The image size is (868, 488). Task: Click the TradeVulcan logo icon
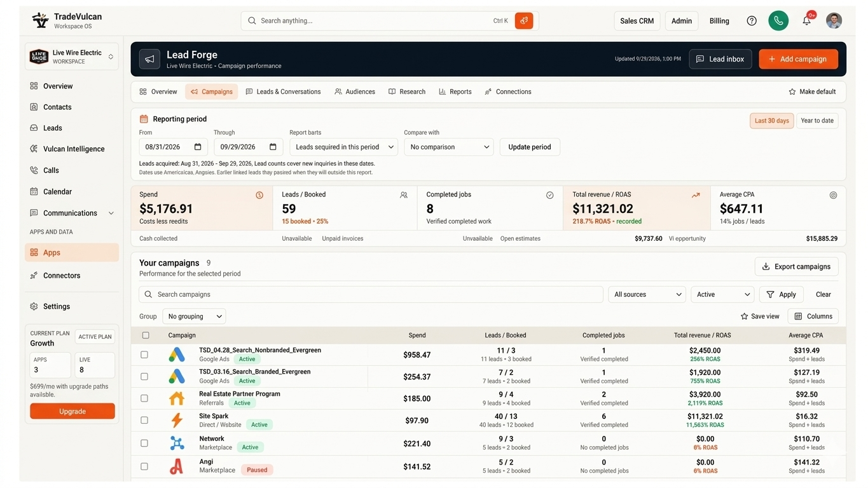point(40,20)
